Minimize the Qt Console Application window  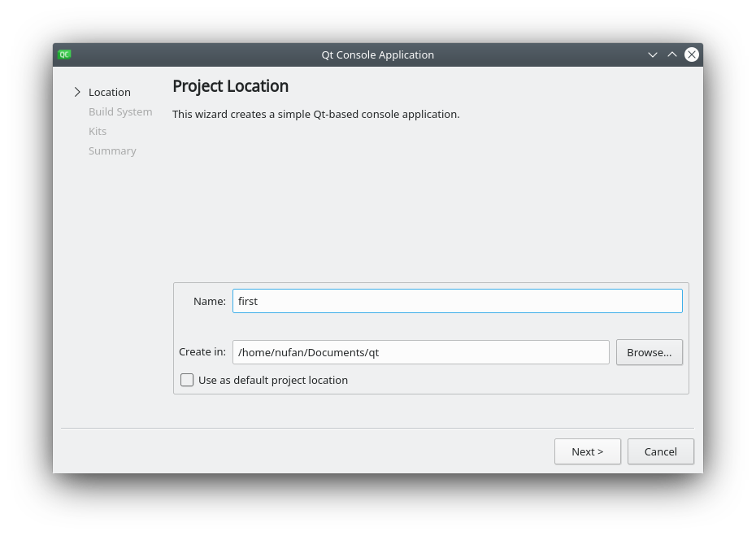click(652, 54)
